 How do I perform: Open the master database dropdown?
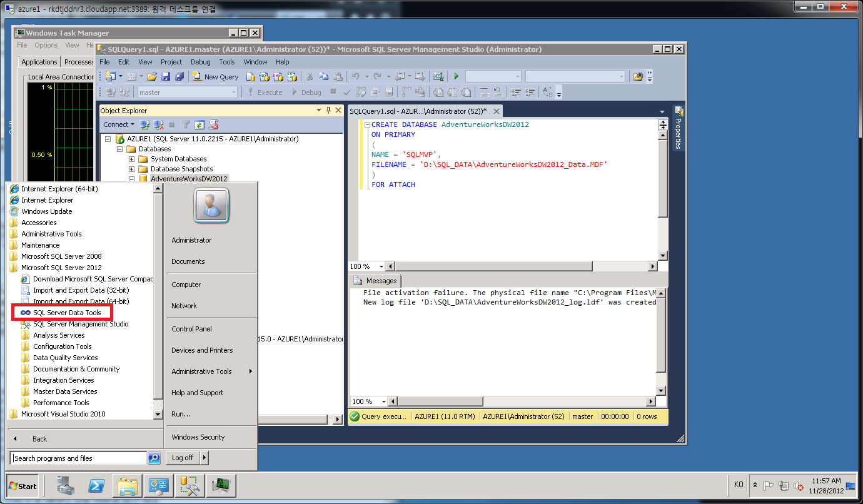234,92
